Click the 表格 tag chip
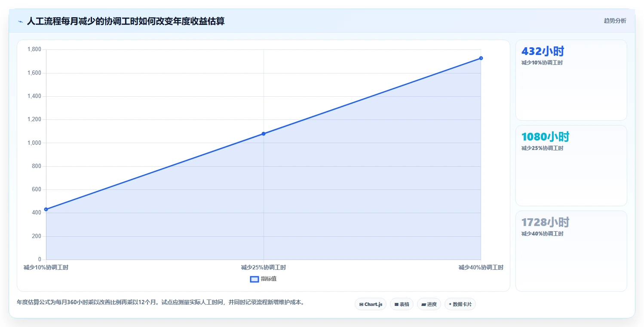Image resolution: width=644 pixels, height=327 pixels. pos(402,304)
